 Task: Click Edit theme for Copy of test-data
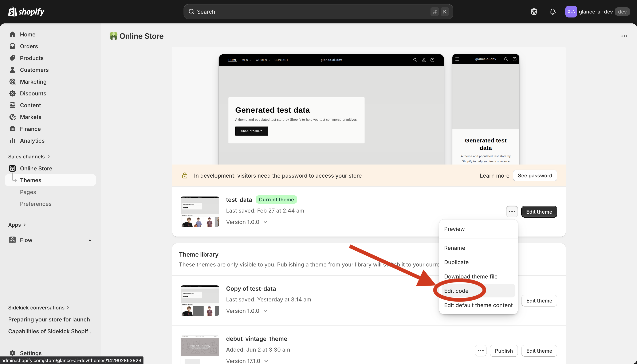pos(539,301)
